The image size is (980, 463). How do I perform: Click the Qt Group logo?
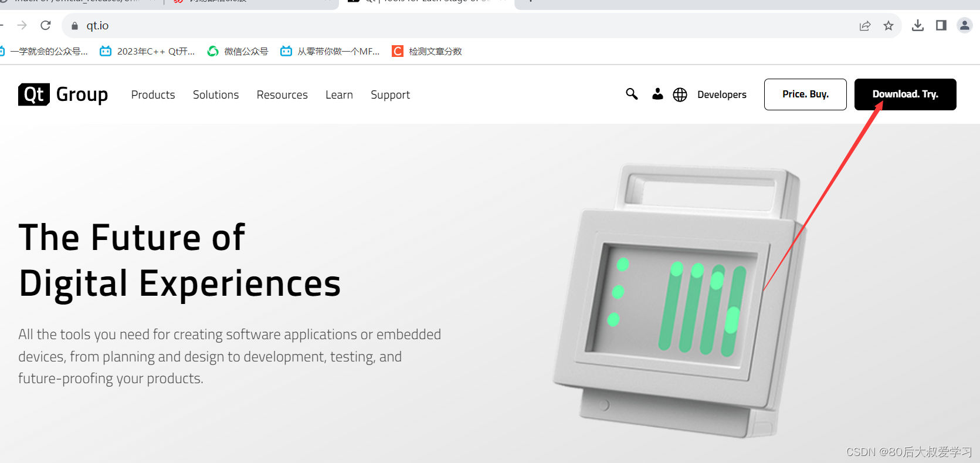(x=63, y=94)
